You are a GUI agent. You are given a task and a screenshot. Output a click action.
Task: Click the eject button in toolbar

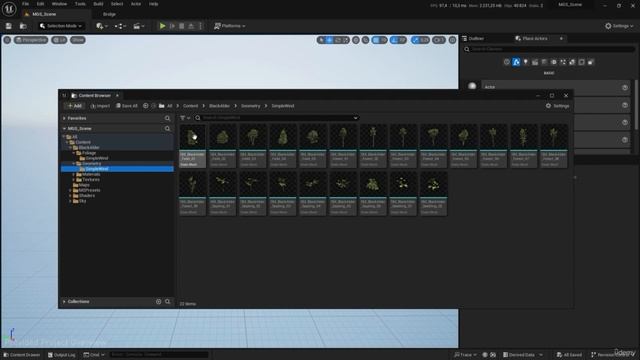tap(191, 26)
